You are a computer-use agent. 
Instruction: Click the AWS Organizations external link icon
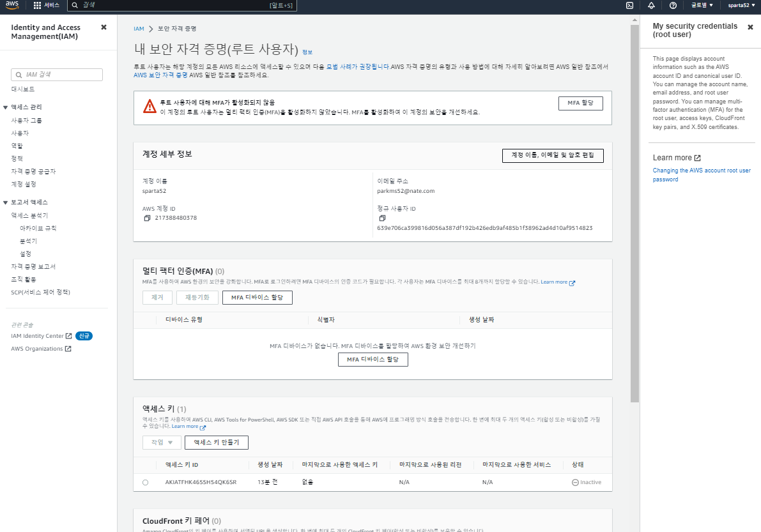coord(68,349)
